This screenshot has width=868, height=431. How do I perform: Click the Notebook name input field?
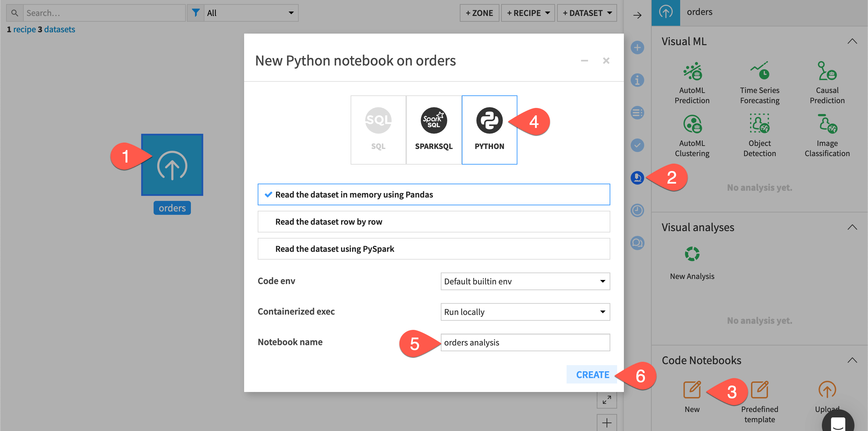pos(525,342)
